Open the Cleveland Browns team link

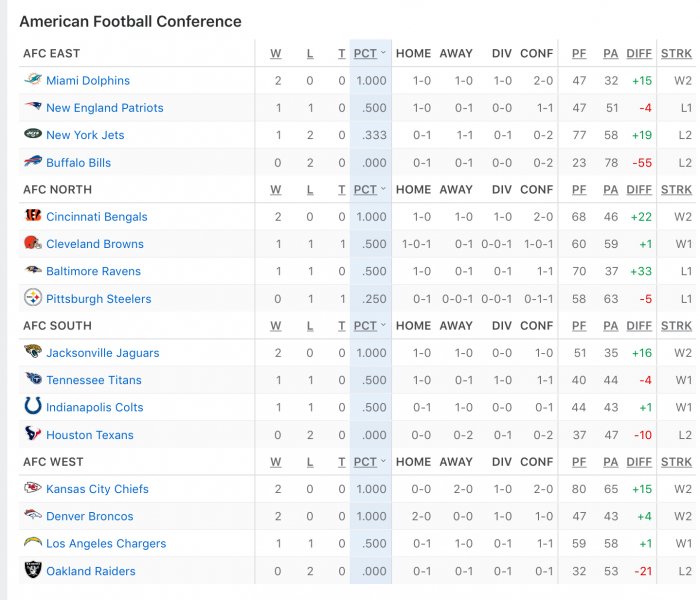click(x=95, y=244)
